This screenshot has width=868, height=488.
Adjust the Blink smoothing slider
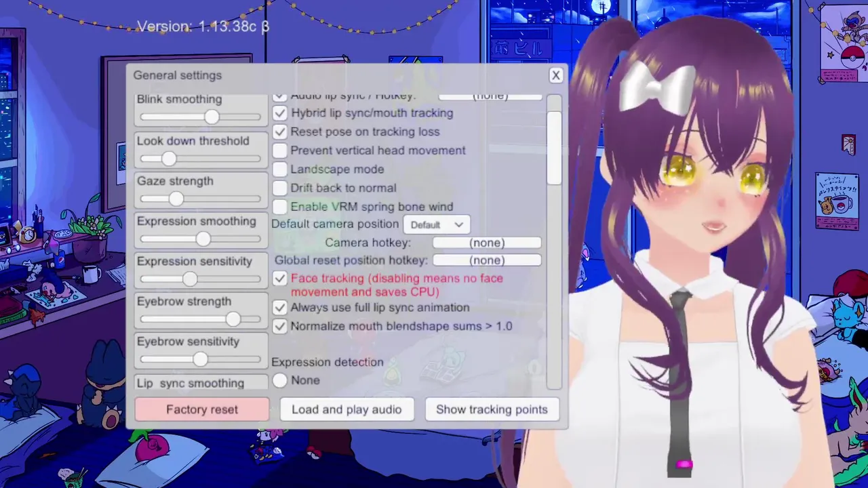[201, 117]
